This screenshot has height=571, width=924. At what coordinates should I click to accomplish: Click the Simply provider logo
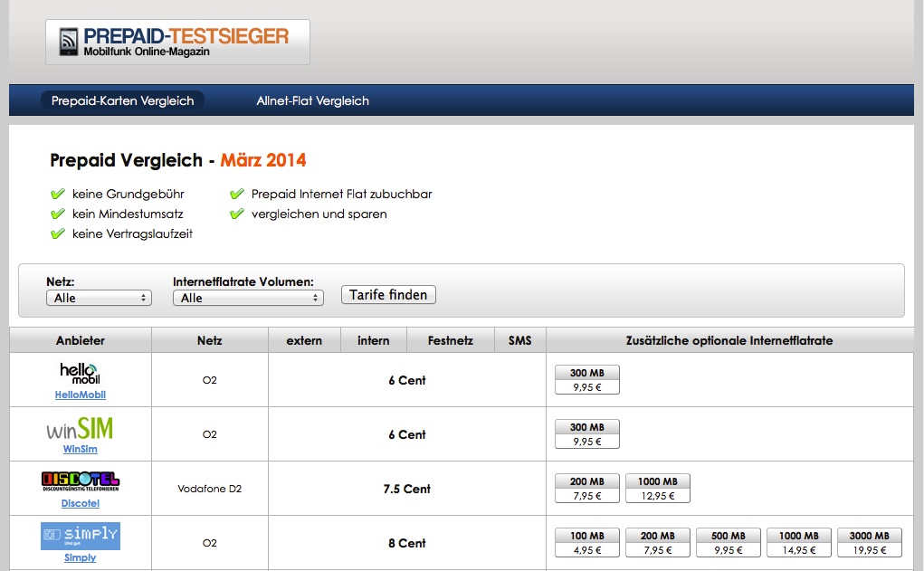81,536
